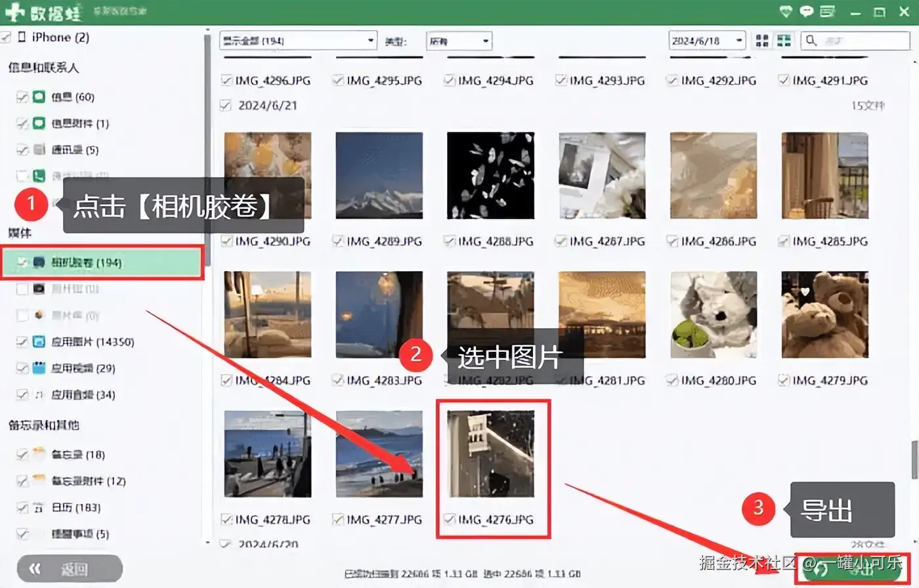Click the camera roll icon beside (194)
This screenshot has height=588, width=919.
coord(39,262)
